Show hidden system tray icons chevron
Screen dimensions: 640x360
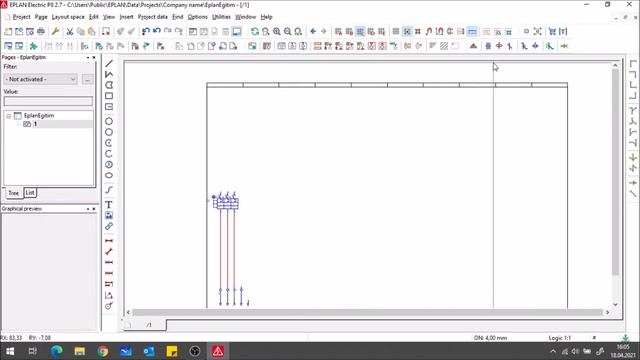pos(553,351)
